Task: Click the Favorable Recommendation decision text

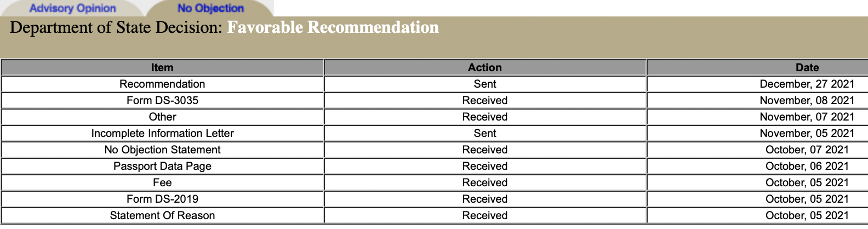Action: click(333, 27)
